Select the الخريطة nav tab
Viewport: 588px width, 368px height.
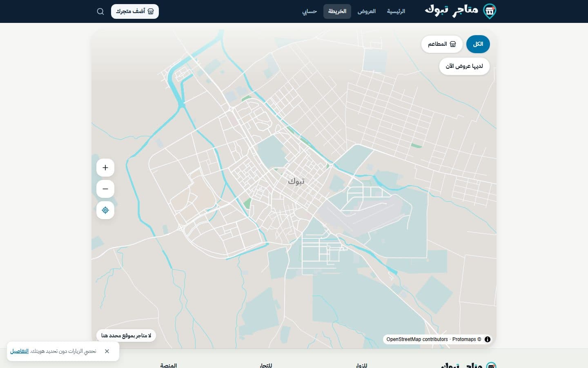[337, 11]
